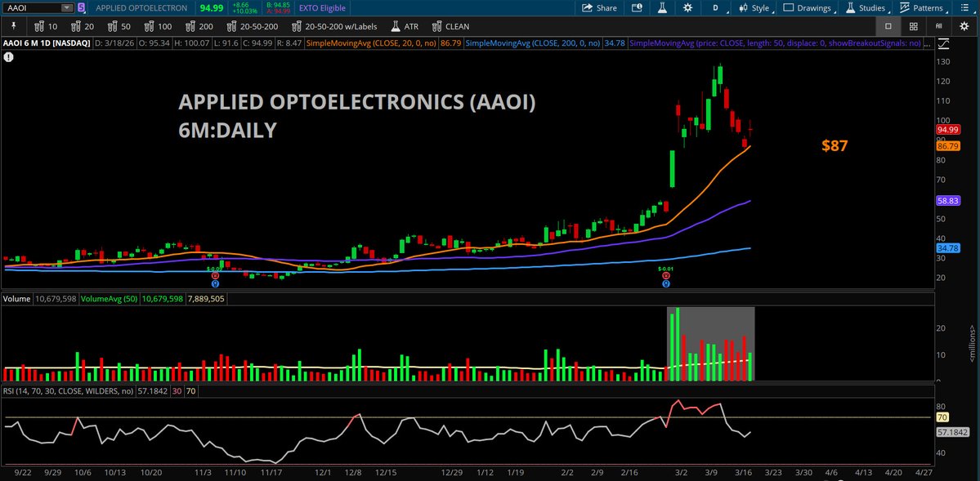Image resolution: width=980 pixels, height=481 pixels.
Task: Open the Drawings menu
Action: pyautogui.click(x=808, y=8)
